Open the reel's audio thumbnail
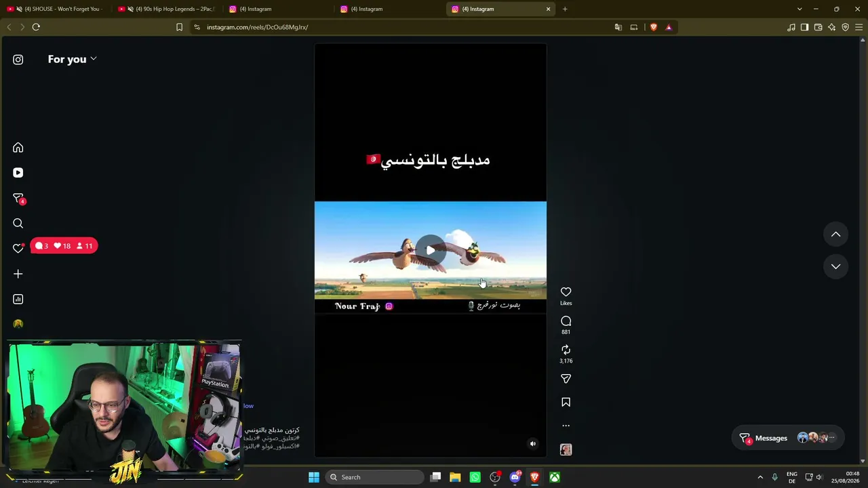 (566, 449)
